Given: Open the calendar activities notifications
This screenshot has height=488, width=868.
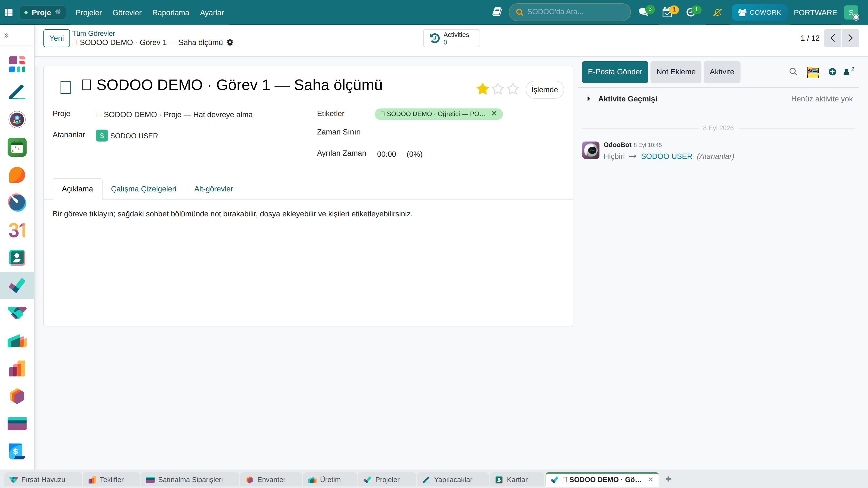Looking at the screenshot, I should click(670, 12).
